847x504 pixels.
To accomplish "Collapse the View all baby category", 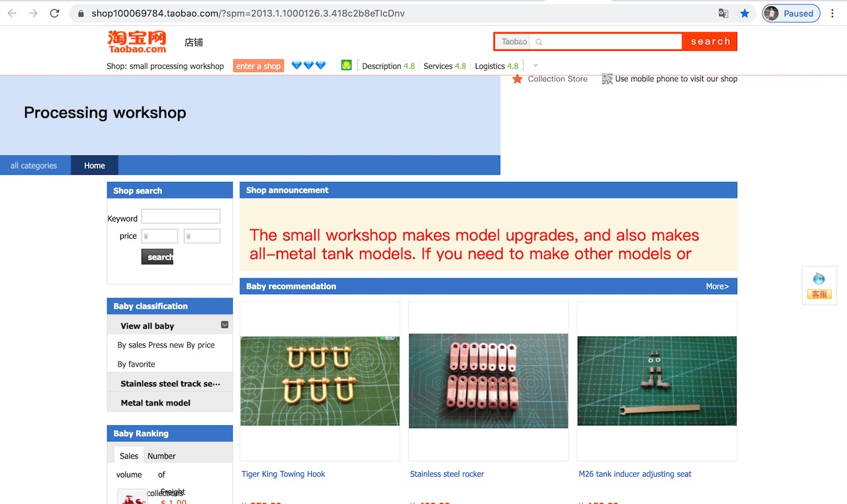I will pos(224,325).
